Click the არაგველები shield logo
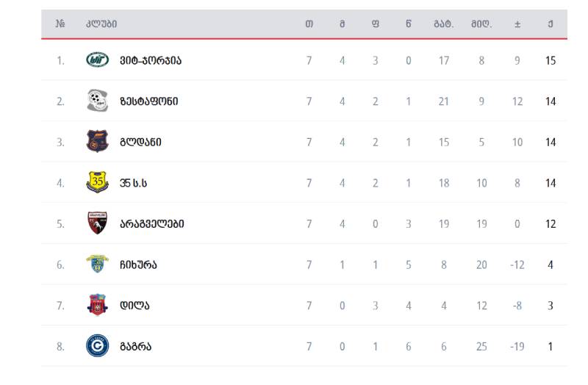588x385 pixels. [x=98, y=223]
